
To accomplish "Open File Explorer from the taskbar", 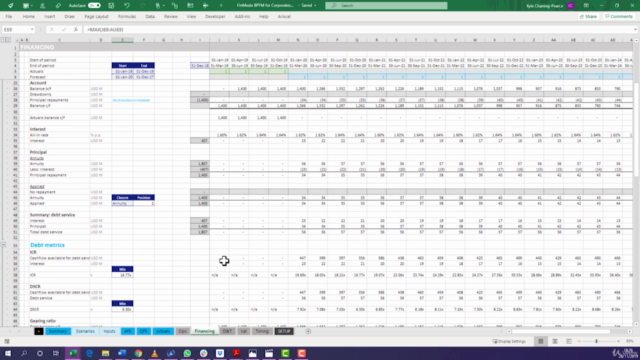I will tap(106, 353).
